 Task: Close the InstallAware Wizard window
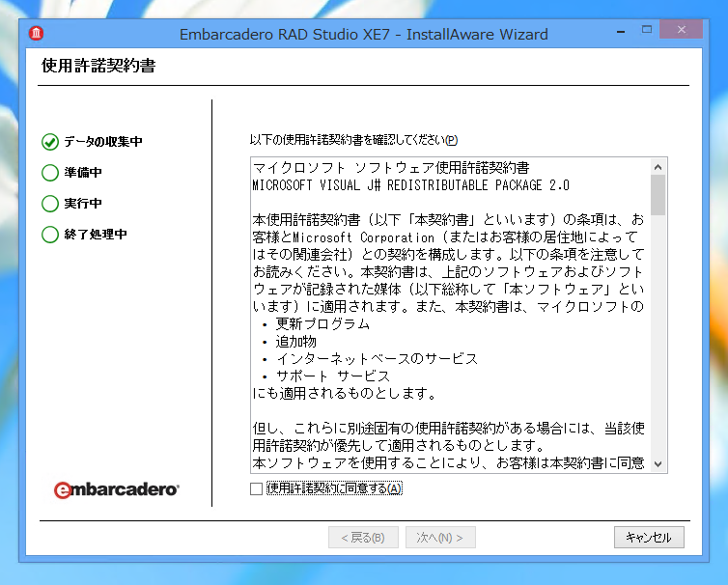pos(681,30)
